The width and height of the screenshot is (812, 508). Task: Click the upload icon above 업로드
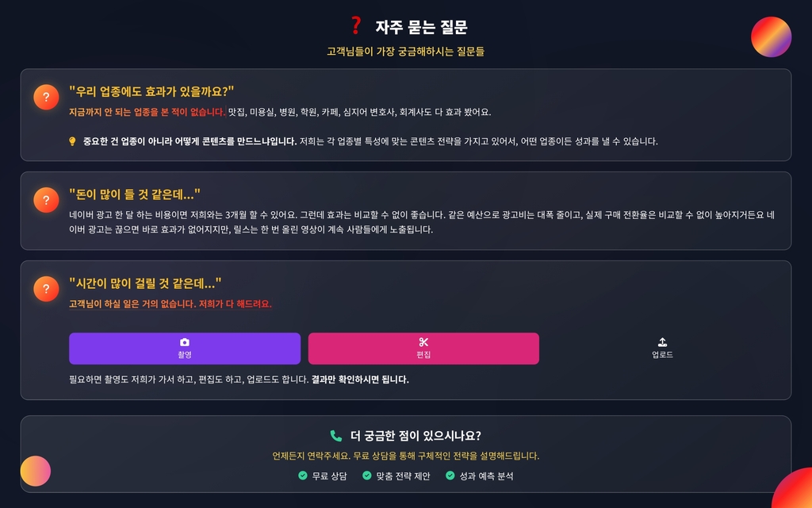[x=662, y=342]
